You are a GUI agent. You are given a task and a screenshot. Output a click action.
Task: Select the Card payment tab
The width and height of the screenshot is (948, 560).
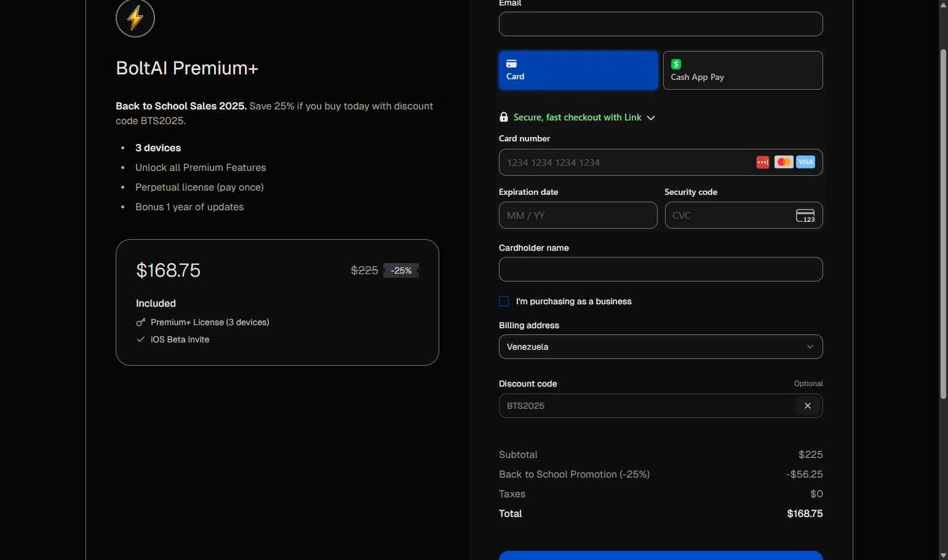click(x=578, y=71)
